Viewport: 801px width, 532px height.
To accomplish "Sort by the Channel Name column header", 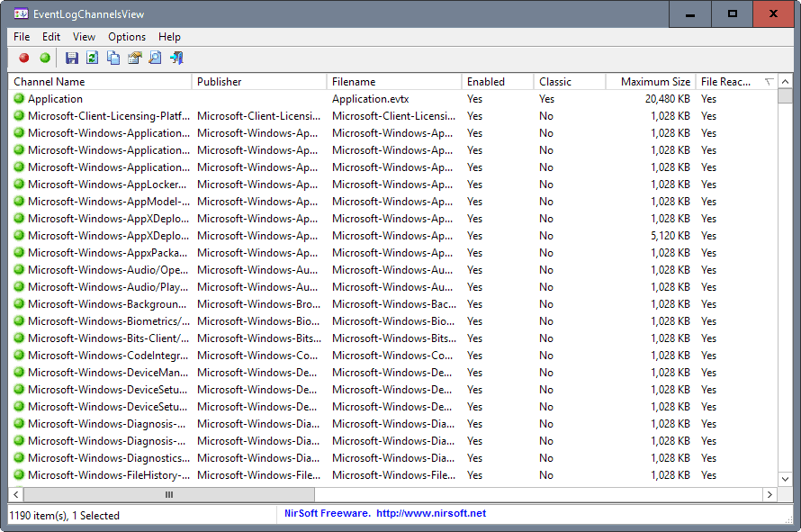I will pyautogui.click(x=100, y=82).
